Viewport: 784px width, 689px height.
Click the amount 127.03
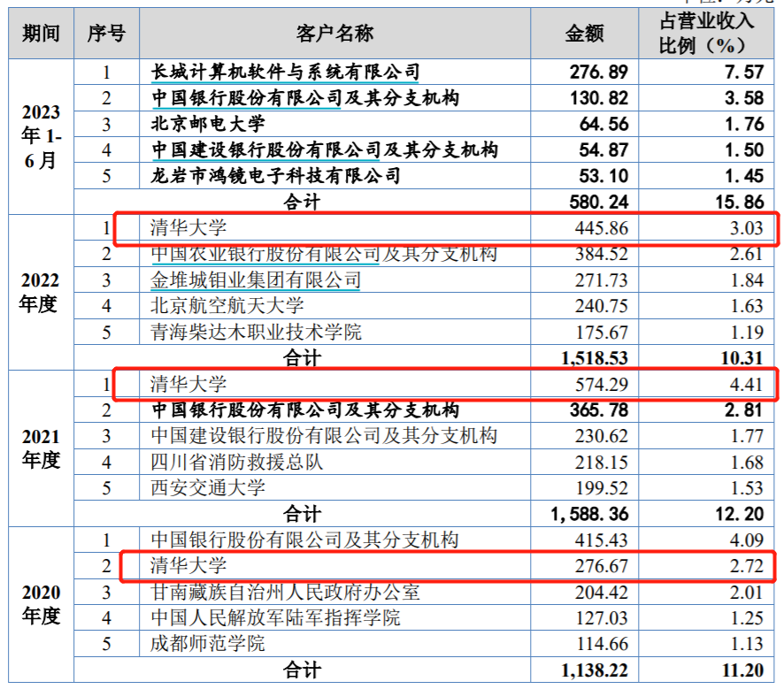(602, 618)
